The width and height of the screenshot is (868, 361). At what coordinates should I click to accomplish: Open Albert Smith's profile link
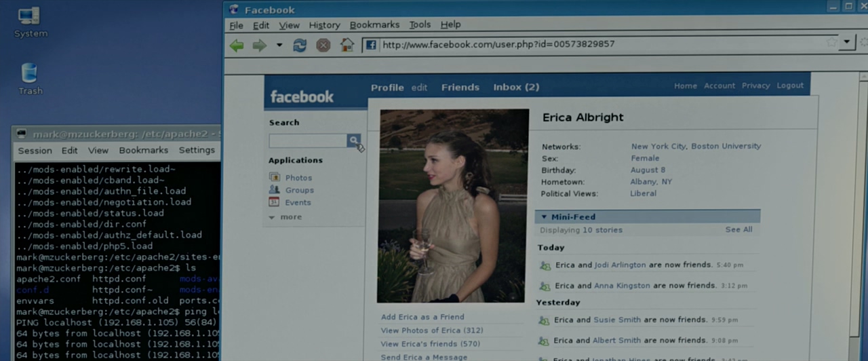pos(616,341)
